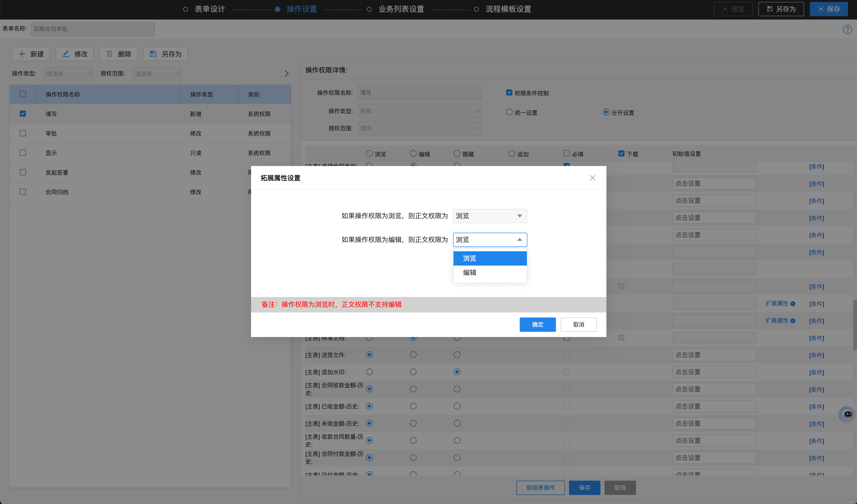
Task: Check the 发起签署 row checkbox
Action: point(23,172)
